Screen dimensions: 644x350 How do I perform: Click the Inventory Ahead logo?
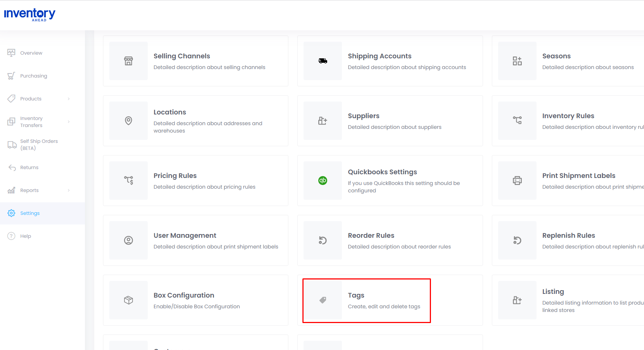[x=30, y=15]
